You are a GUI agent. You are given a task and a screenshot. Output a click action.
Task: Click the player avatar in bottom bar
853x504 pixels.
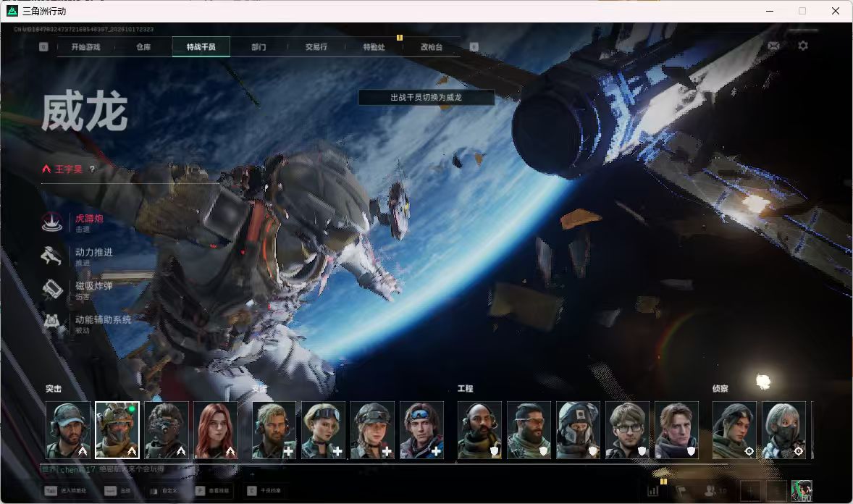point(802,490)
